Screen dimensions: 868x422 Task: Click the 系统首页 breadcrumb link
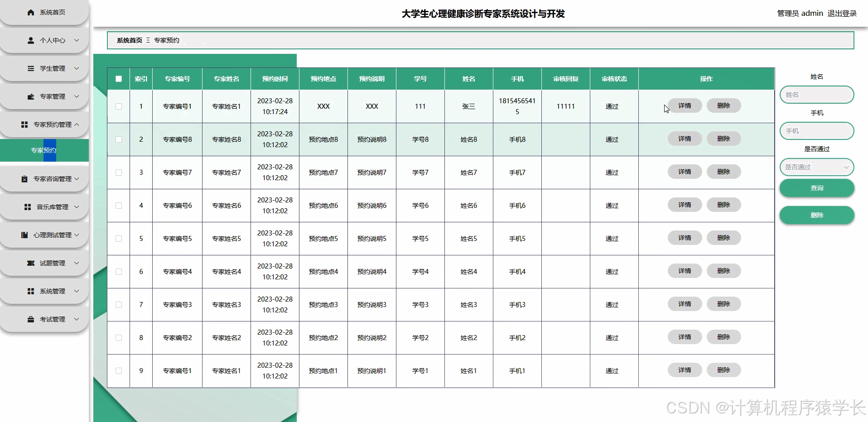(x=130, y=40)
